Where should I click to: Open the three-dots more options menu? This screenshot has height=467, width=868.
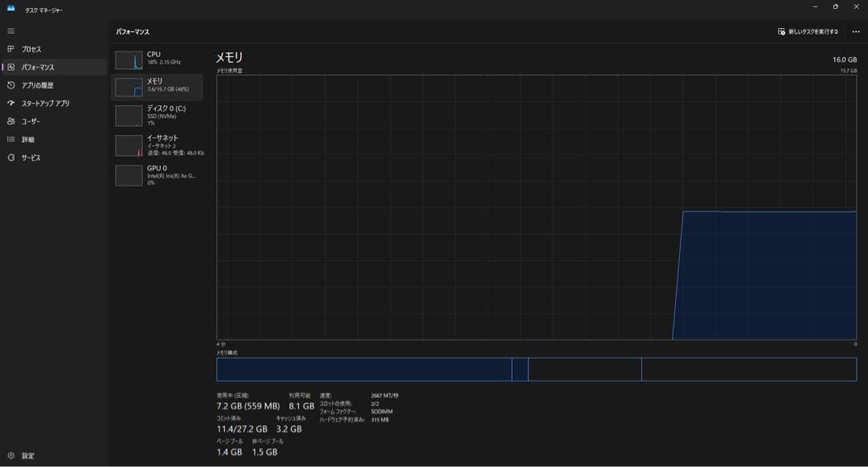[x=855, y=31]
